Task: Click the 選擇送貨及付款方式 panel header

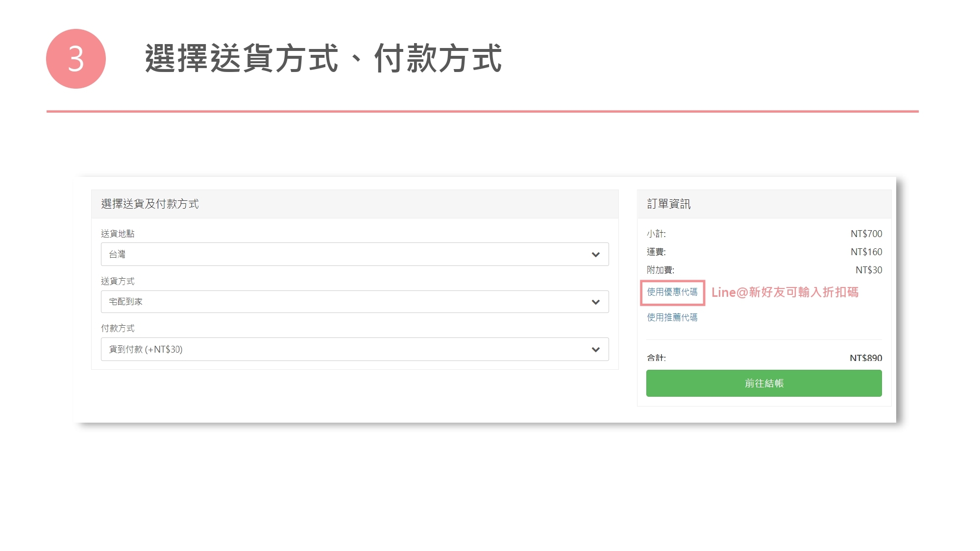Action: pyautogui.click(x=150, y=204)
